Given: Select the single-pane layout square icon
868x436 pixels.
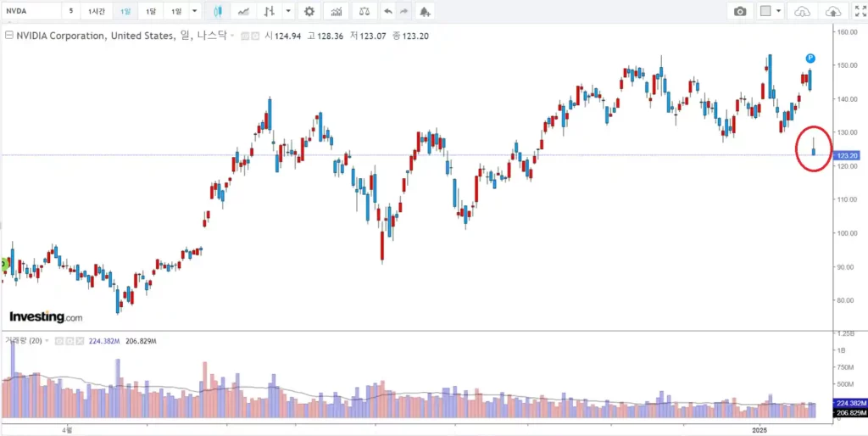Looking at the screenshot, I should click(766, 11).
